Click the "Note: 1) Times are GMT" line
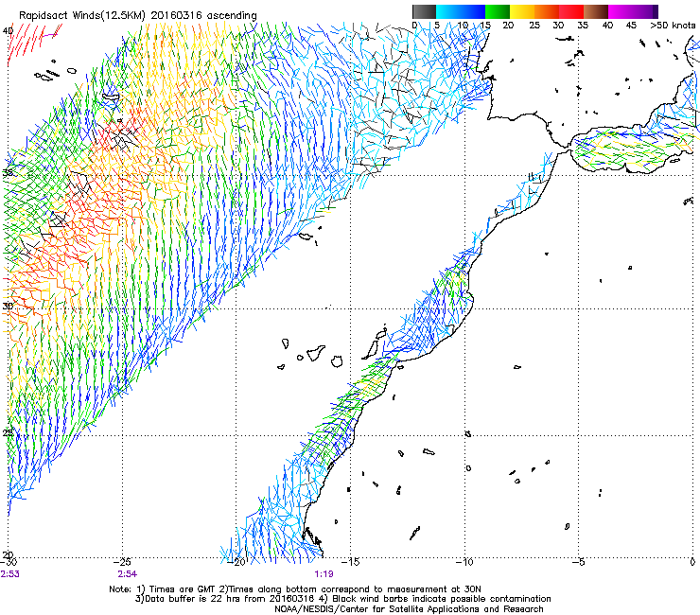 tap(294, 589)
